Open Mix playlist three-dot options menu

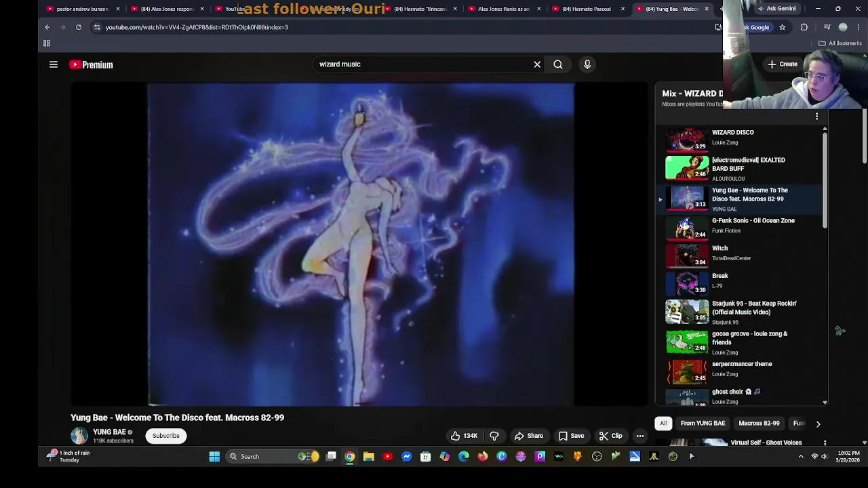pyautogui.click(x=816, y=117)
